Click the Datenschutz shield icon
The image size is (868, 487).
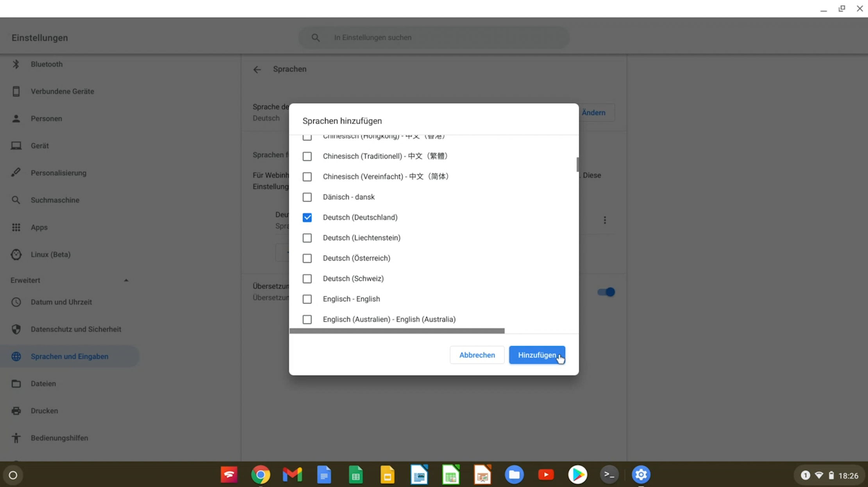pos(16,329)
